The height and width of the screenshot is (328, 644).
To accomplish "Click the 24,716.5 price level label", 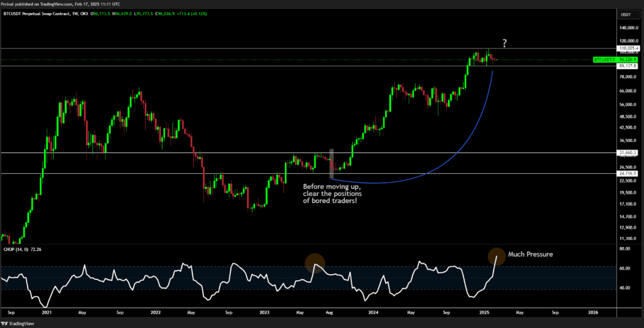I will [x=626, y=174].
